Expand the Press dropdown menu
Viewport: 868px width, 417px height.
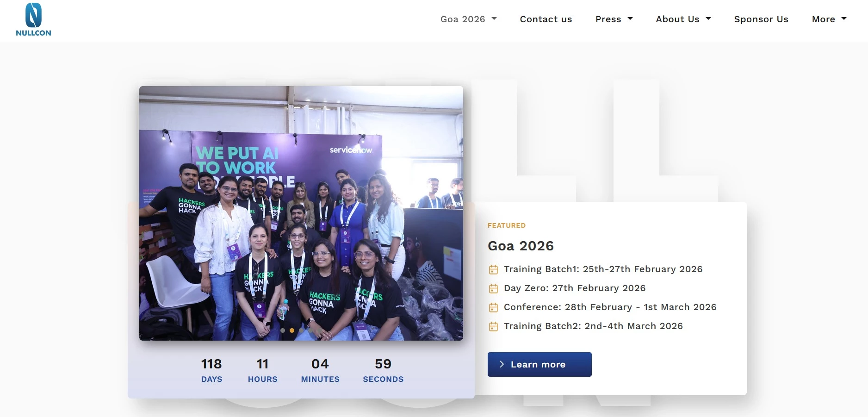coord(614,19)
